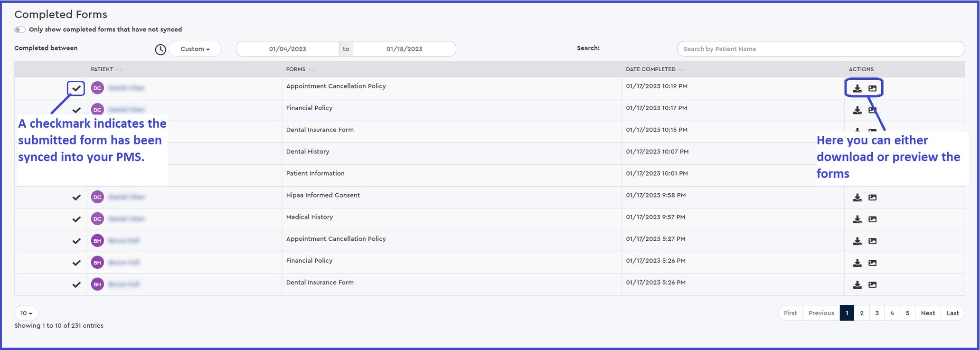980x350 pixels.
Task: Download the Medical History form
Action: click(857, 219)
